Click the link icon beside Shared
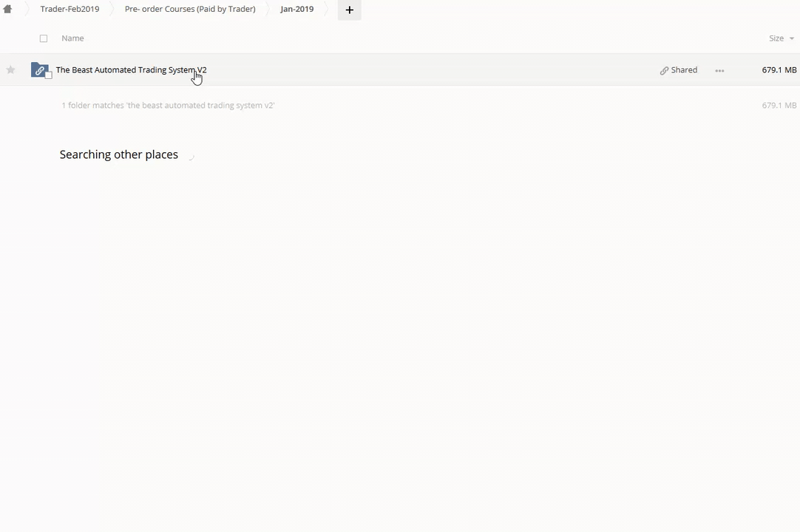The height and width of the screenshot is (532, 800). point(664,70)
